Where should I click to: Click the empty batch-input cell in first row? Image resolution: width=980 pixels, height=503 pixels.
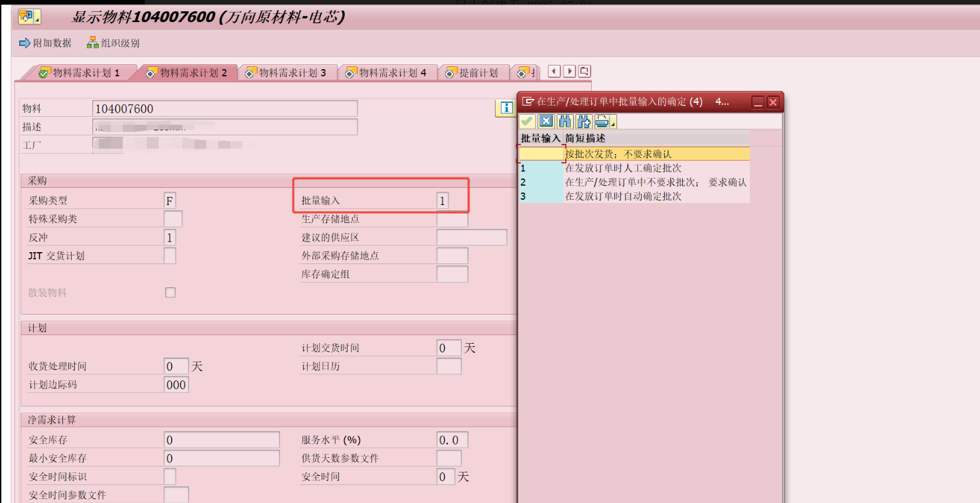541,154
